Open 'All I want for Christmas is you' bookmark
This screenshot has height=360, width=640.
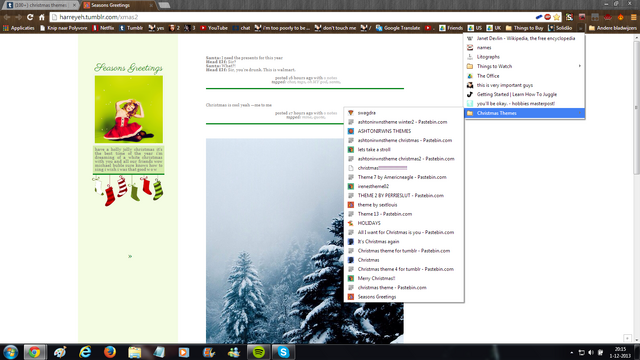pyautogui.click(x=404, y=232)
